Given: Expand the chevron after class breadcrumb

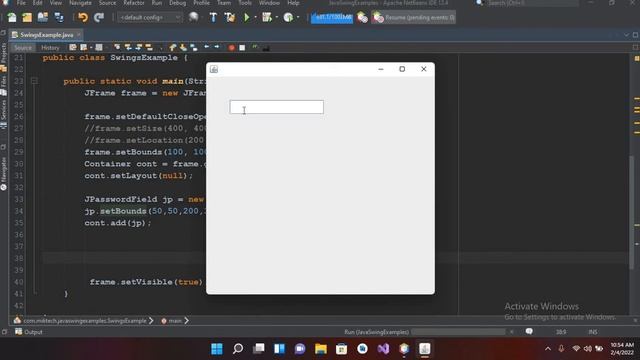Looking at the screenshot, I should point(151,321).
